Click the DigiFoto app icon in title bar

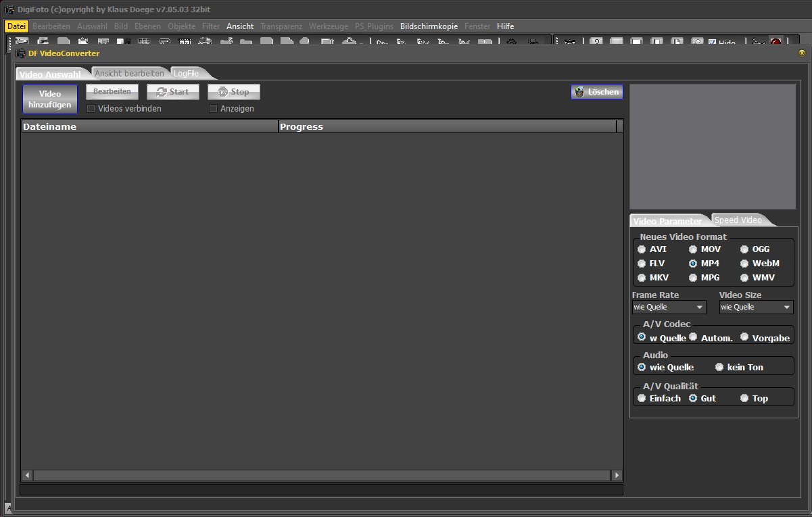pos(9,9)
